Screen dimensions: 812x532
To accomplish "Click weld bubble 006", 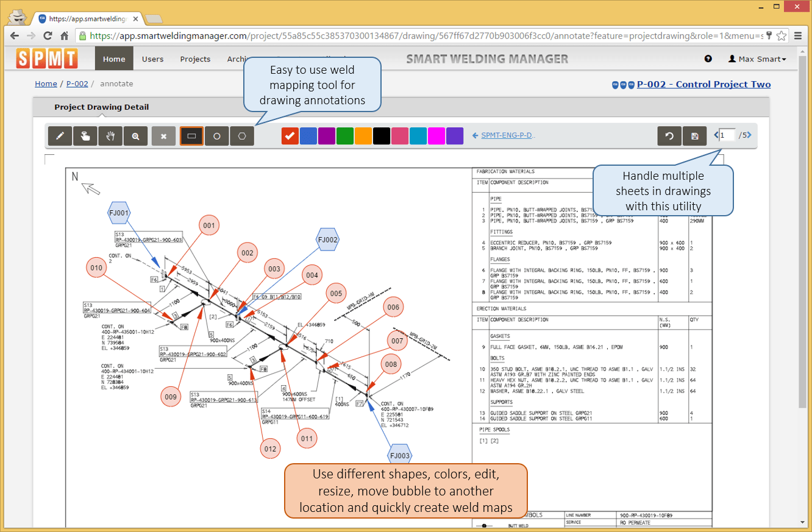I will pyautogui.click(x=393, y=307).
